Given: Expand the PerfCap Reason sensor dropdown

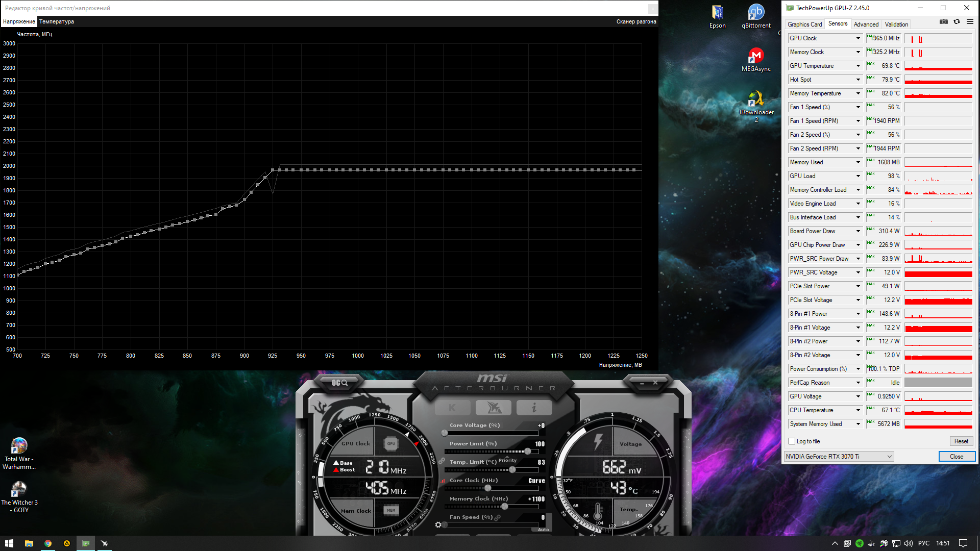Looking at the screenshot, I should pos(858,383).
